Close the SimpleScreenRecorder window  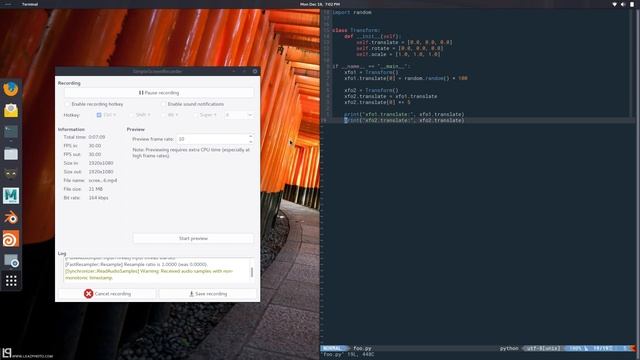(255, 71)
